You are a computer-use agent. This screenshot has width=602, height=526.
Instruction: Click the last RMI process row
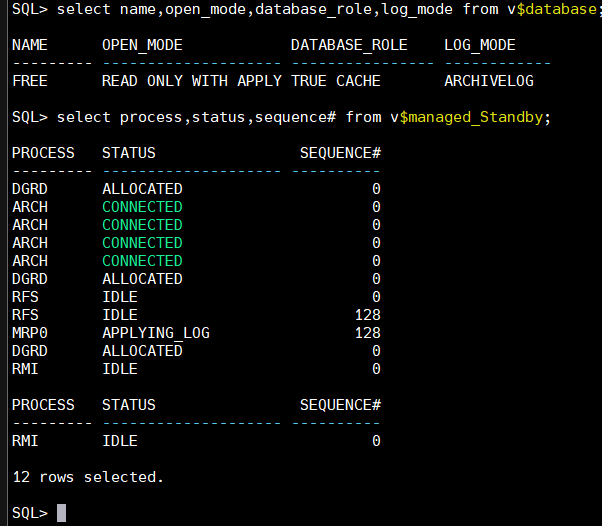[x=25, y=441]
